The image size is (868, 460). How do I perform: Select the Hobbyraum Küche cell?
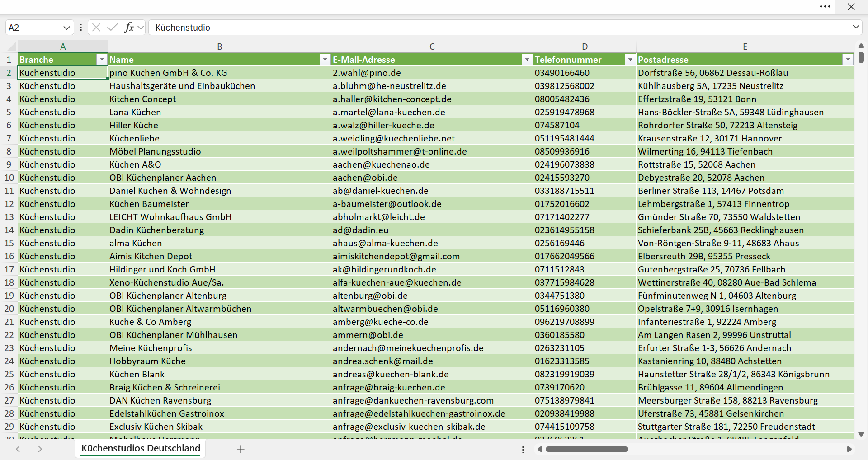(219, 361)
